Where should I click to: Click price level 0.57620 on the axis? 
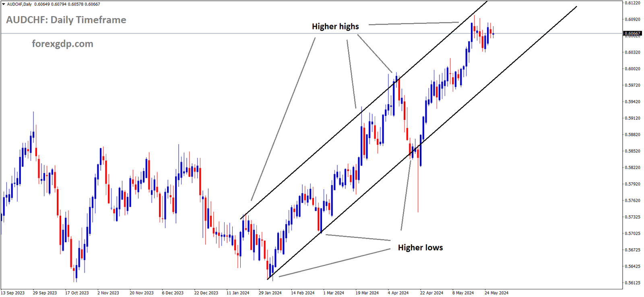click(632, 200)
